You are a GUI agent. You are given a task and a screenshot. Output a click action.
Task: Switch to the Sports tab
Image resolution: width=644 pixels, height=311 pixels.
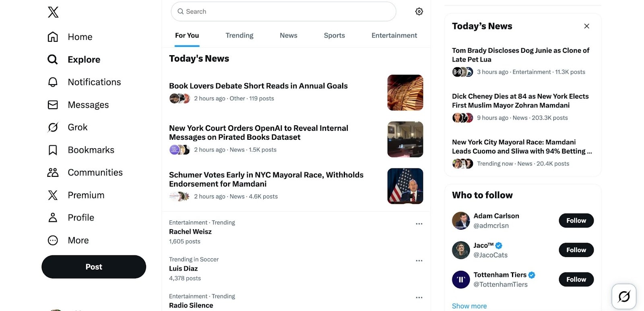(334, 35)
